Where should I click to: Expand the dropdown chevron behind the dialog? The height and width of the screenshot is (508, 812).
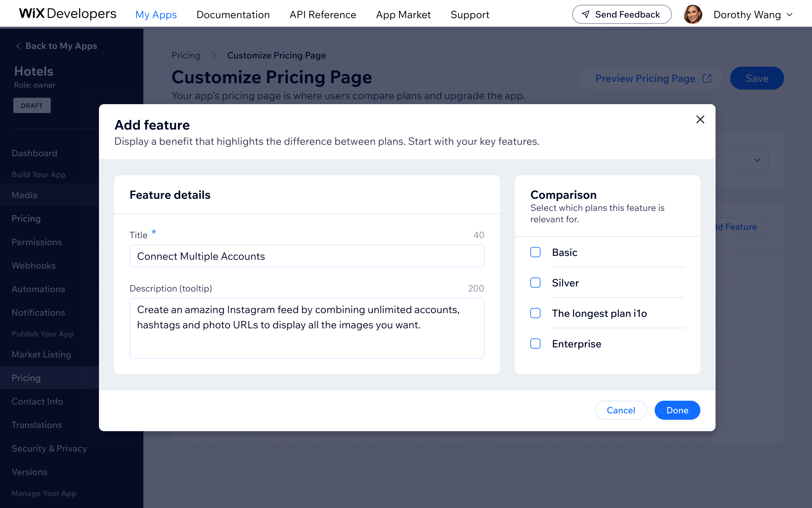pos(757,160)
